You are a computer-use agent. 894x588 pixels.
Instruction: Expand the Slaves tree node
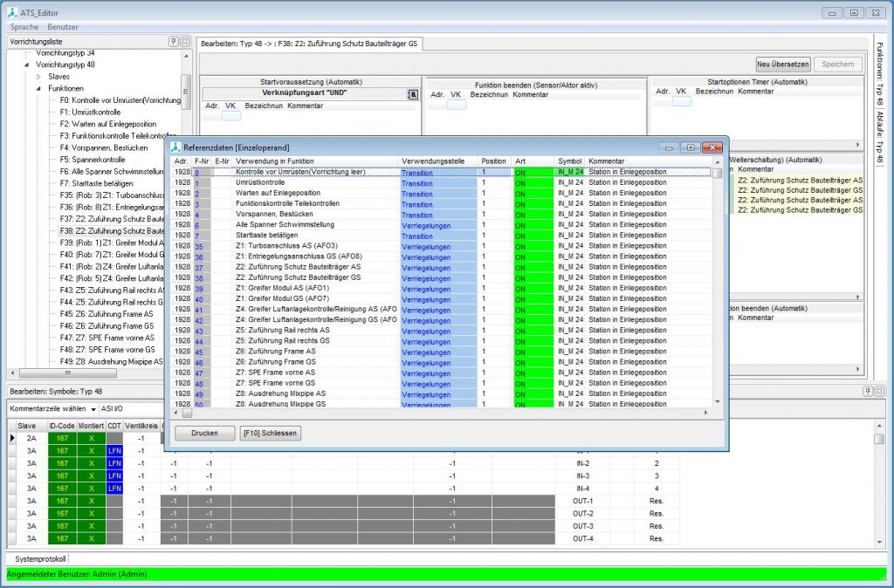click(x=38, y=77)
